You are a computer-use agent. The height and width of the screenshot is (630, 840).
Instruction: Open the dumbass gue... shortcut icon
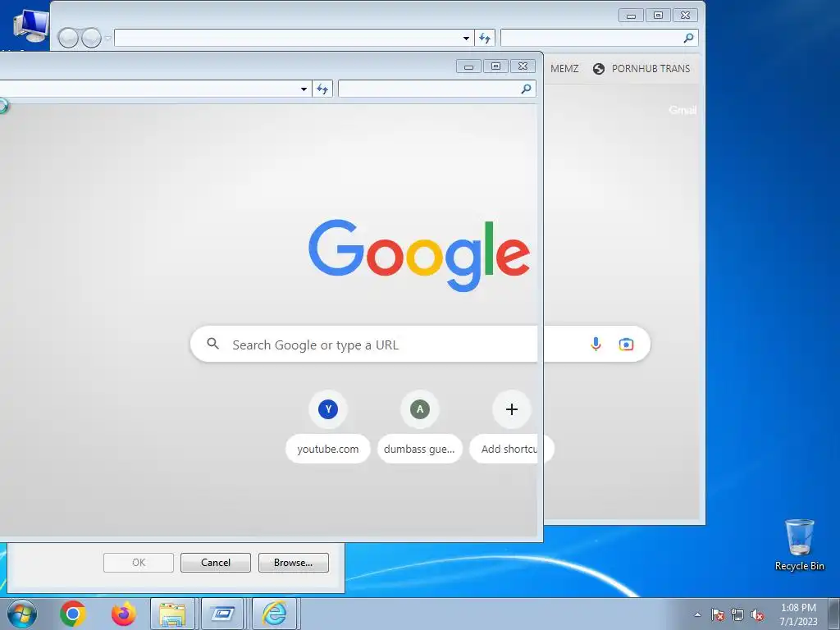click(420, 409)
